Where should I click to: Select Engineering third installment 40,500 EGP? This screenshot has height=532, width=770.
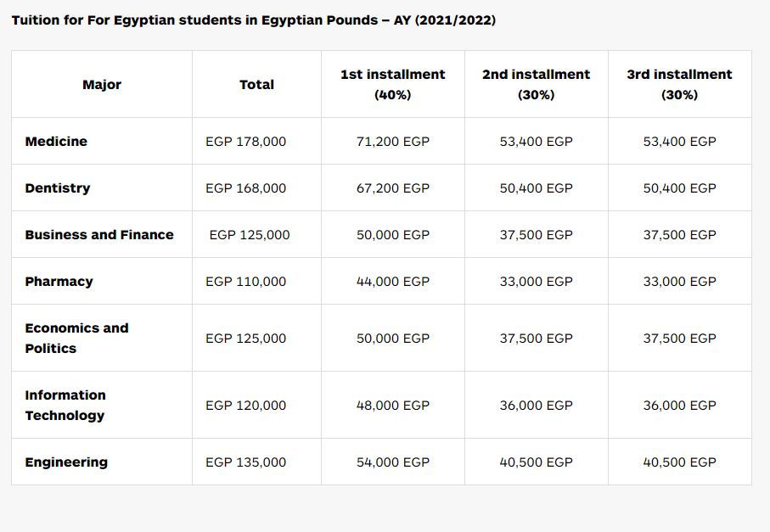[680, 462]
